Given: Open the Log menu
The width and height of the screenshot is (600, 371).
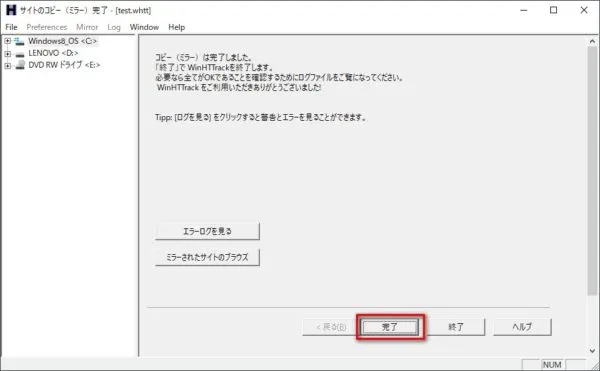Looking at the screenshot, I should pos(114,27).
